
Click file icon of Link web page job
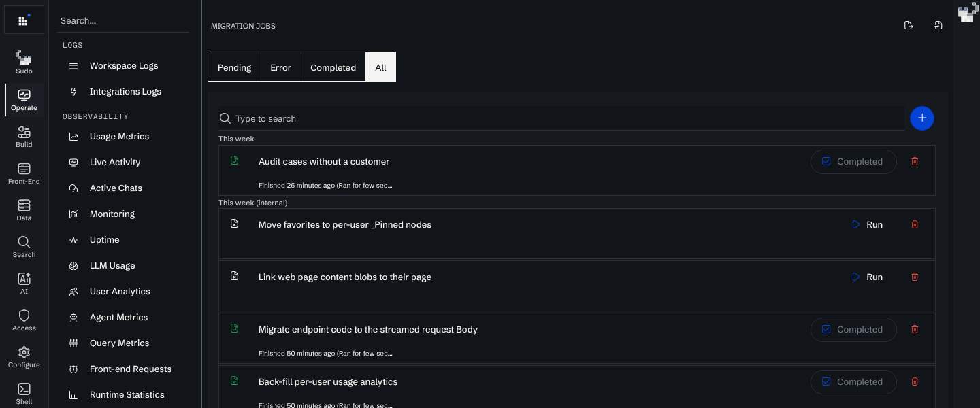tap(235, 276)
